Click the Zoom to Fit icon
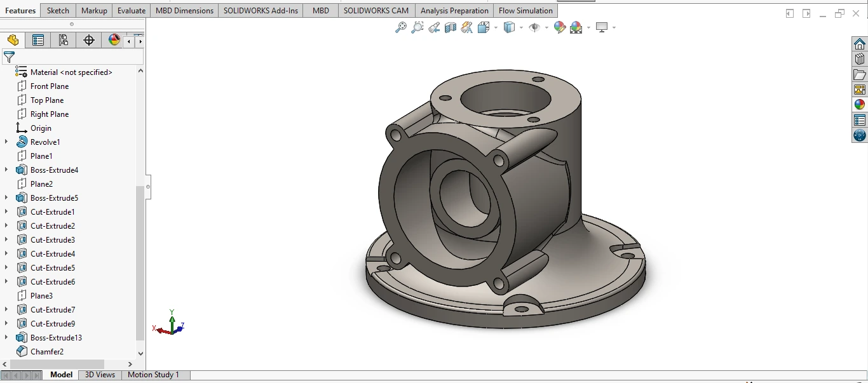 coord(400,27)
